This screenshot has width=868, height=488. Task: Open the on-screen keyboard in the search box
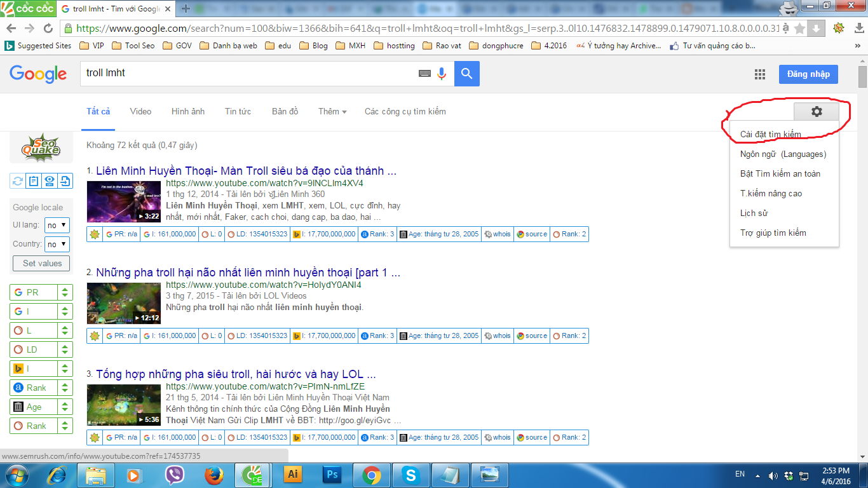click(x=424, y=74)
